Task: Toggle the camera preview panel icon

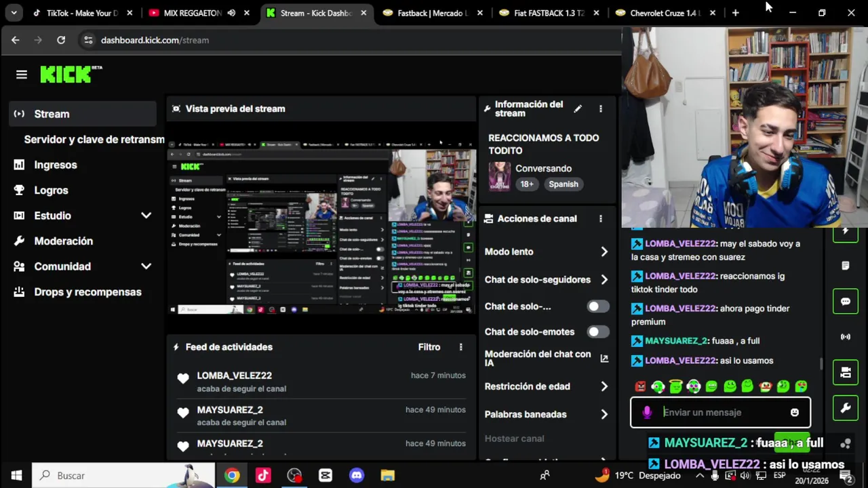Action: coord(846,372)
